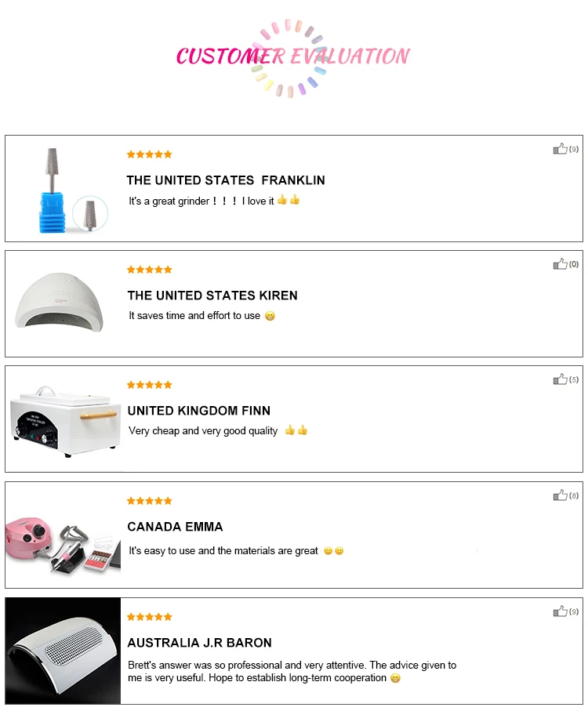Click star rating on J.R Baron's review
The height and width of the screenshot is (711, 588).
point(149,617)
